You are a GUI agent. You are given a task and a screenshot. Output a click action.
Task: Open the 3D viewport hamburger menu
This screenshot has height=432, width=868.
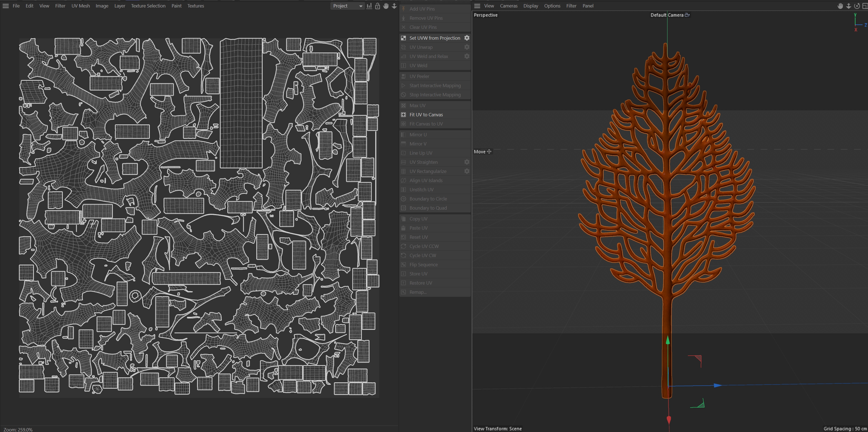(477, 6)
